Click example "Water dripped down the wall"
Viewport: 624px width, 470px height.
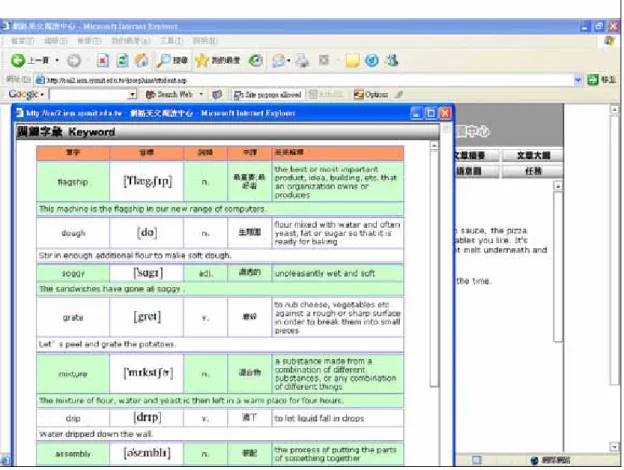click(96, 434)
